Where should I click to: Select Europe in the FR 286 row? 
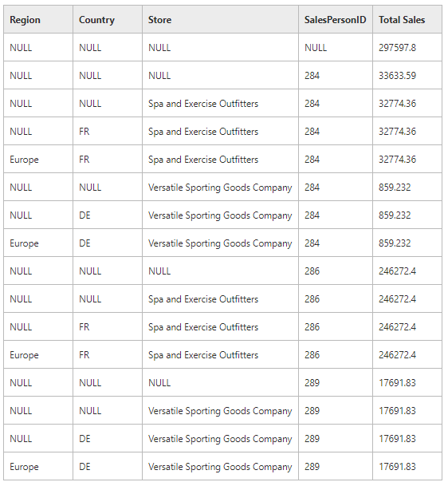click(38, 354)
